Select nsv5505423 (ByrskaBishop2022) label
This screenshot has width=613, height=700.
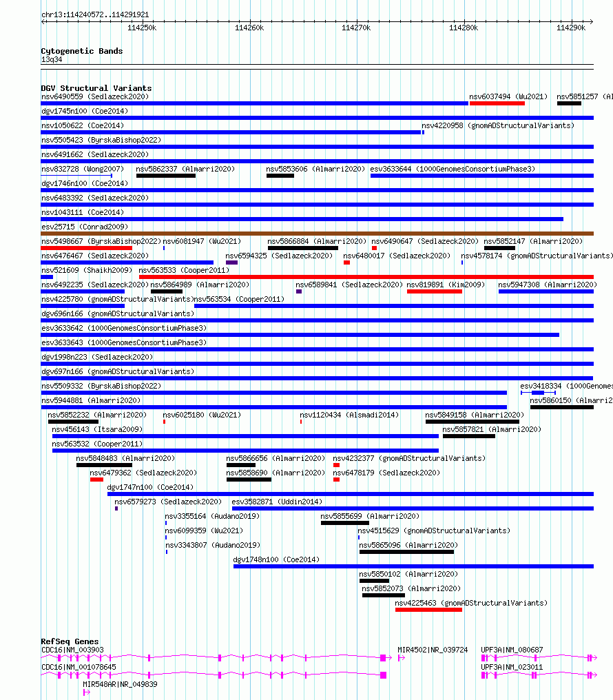pos(101,140)
